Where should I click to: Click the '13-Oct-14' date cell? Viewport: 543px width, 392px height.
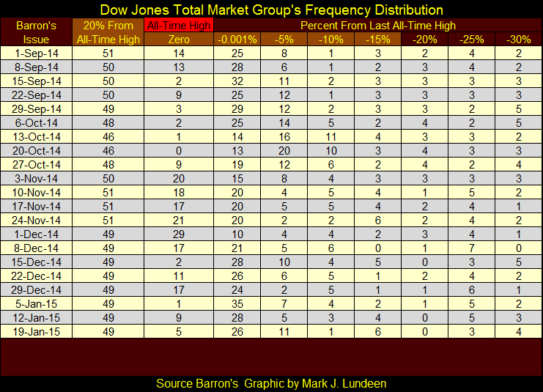point(37,137)
